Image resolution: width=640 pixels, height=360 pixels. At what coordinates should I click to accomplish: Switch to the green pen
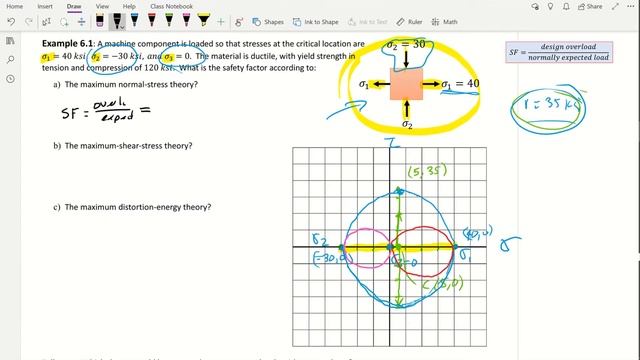[169, 20]
